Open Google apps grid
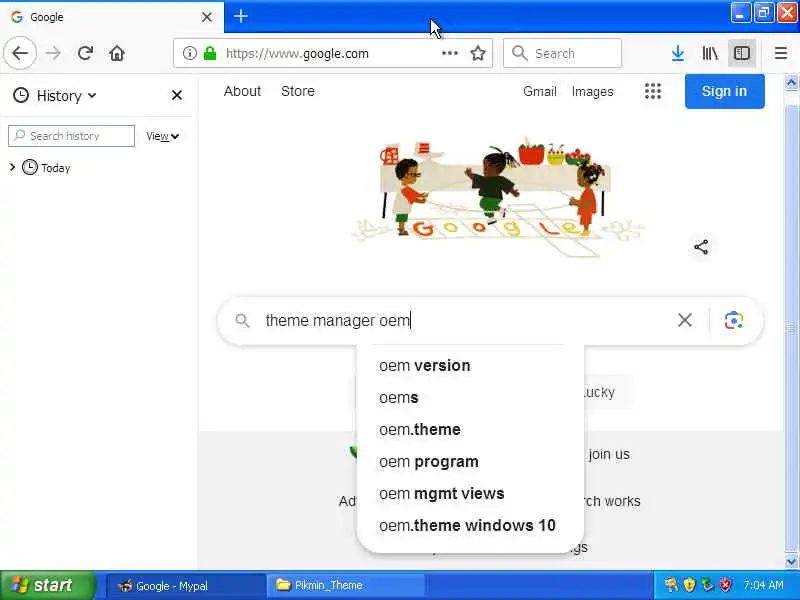 (x=653, y=91)
